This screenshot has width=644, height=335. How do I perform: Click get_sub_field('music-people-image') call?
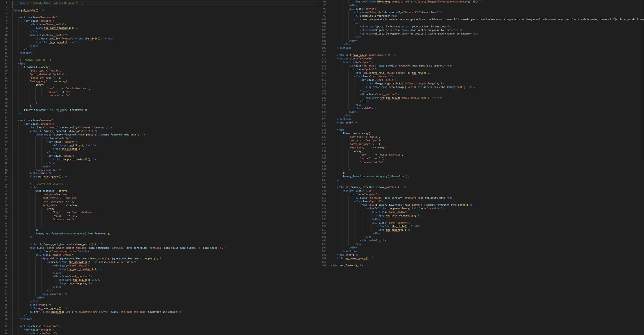coord(413,83)
